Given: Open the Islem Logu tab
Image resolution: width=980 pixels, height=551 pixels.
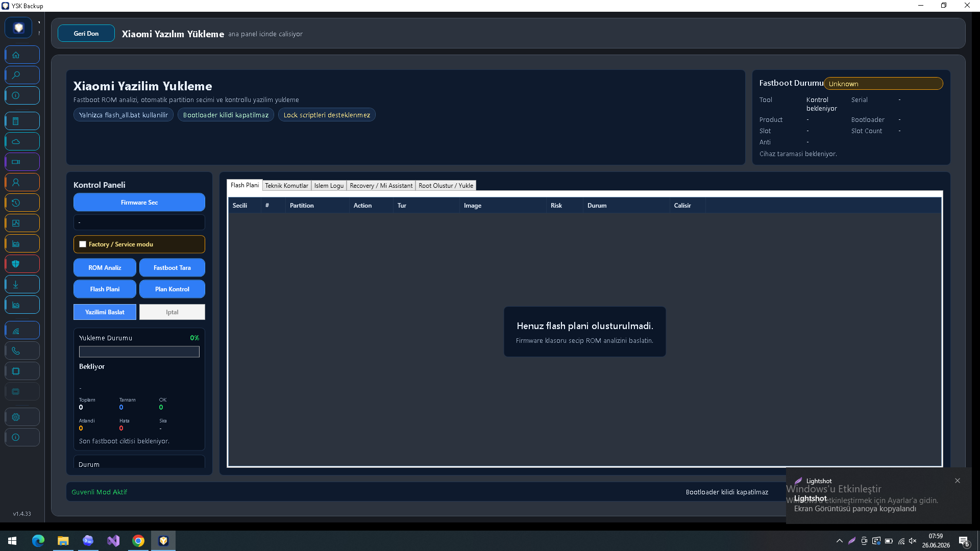Looking at the screenshot, I should [329, 186].
